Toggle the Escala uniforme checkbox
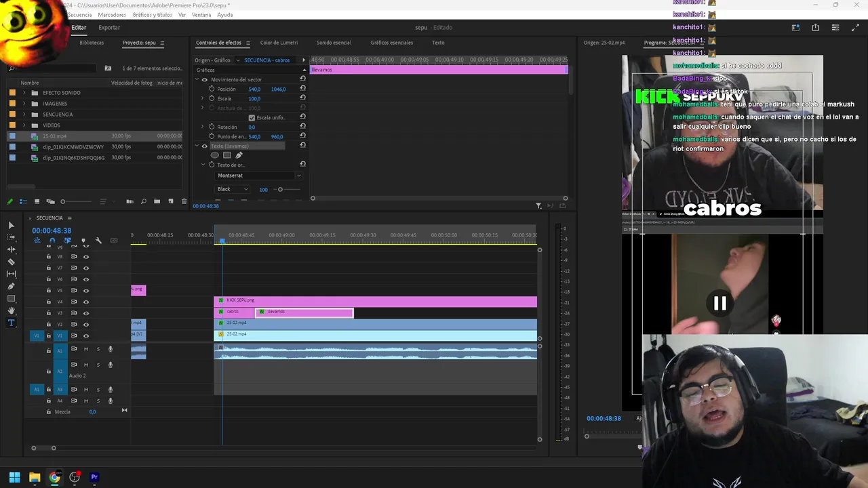 click(252, 117)
